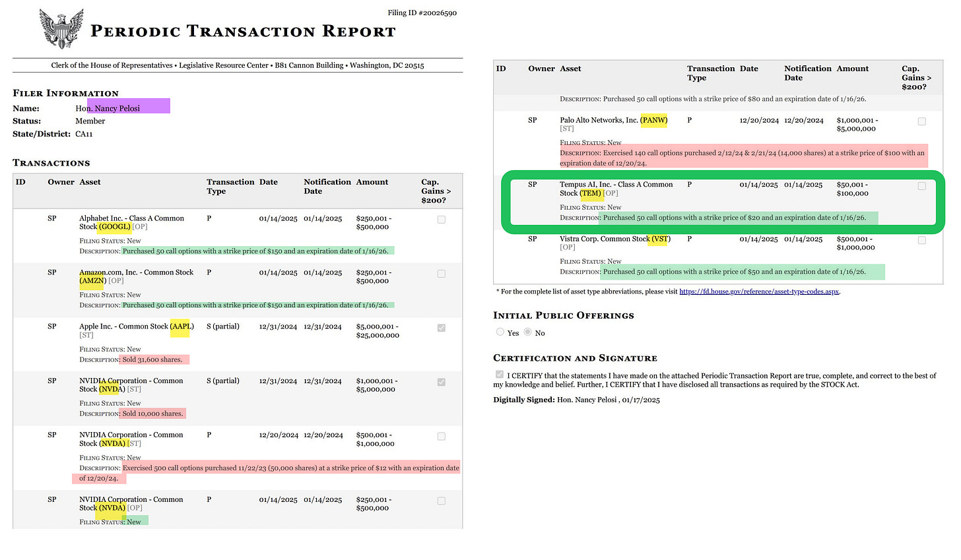Click highlighted (TEM) ticker
This screenshot has height=560, width=961.
tap(591, 193)
